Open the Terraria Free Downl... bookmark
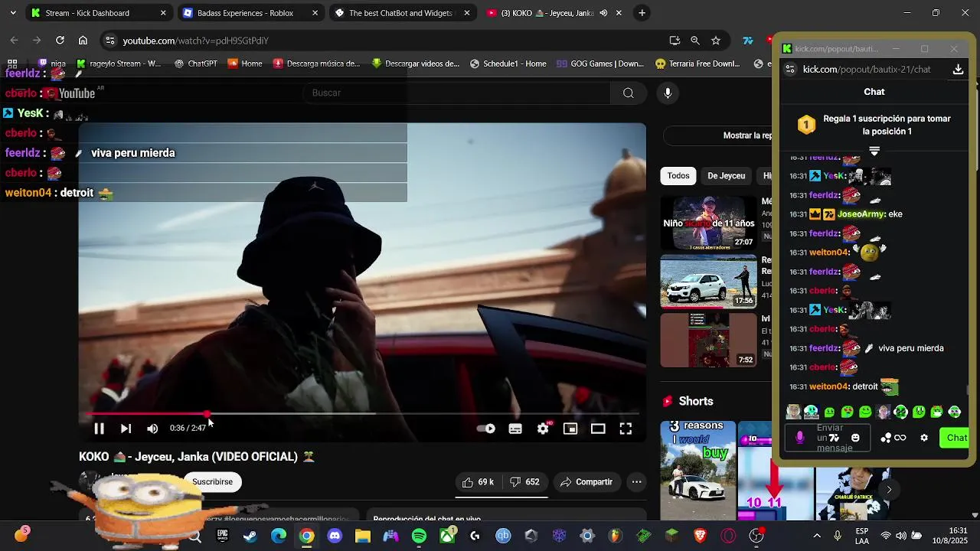Viewport: 980px width, 551px height. pyautogui.click(x=697, y=64)
